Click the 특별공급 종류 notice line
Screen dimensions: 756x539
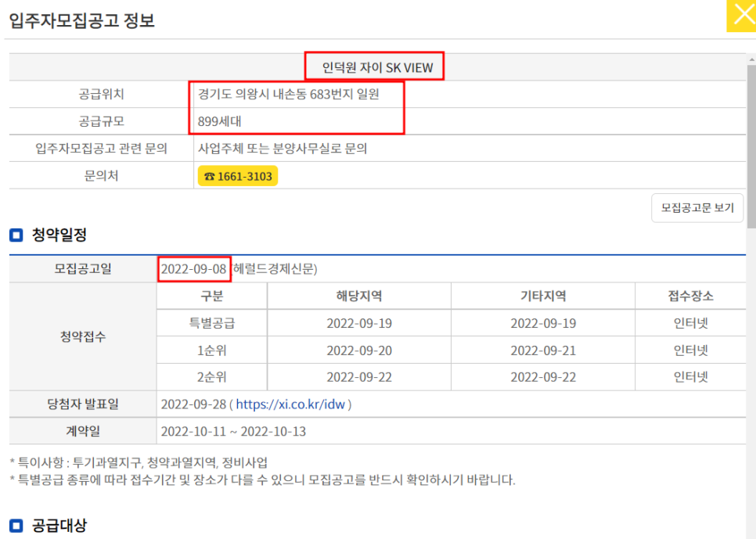coord(263,480)
